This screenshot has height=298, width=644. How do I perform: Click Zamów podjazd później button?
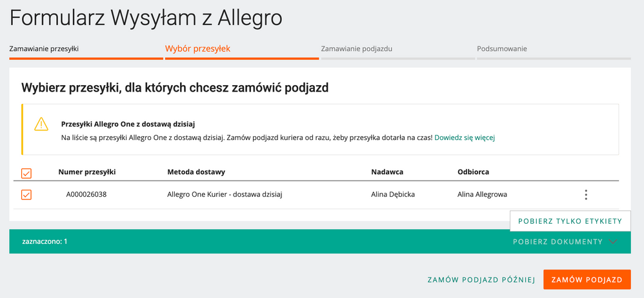[481, 280]
